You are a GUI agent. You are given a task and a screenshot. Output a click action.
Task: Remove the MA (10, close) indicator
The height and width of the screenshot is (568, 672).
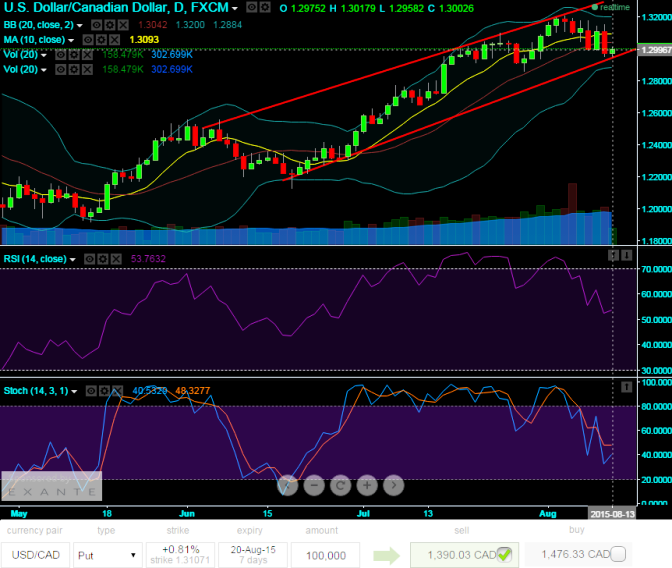pos(114,40)
